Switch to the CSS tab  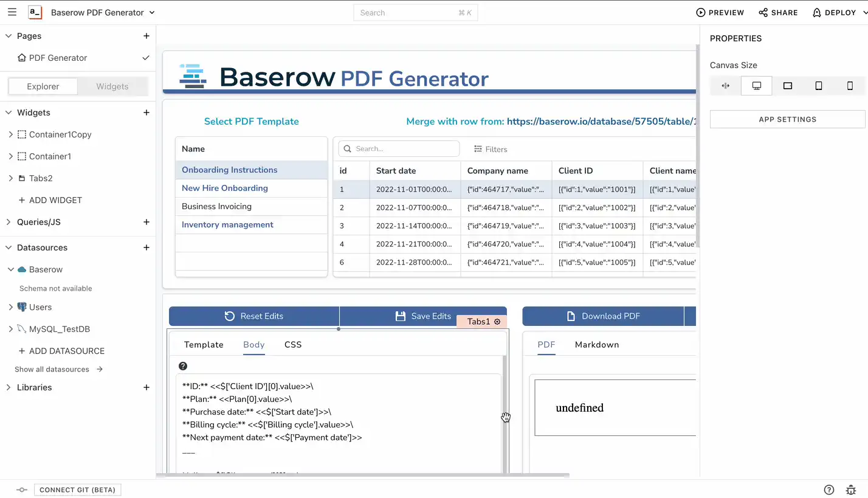(293, 345)
